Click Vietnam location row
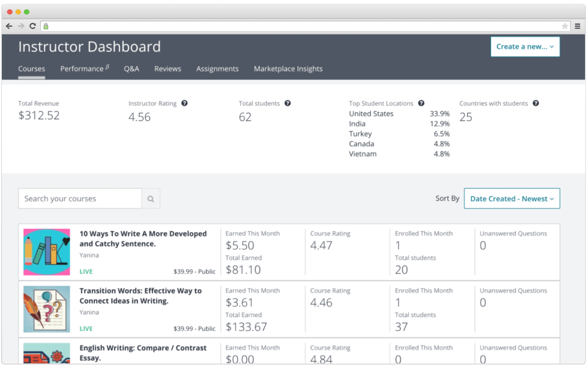The width and height of the screenshot is (588, 368). click(399, 154)
